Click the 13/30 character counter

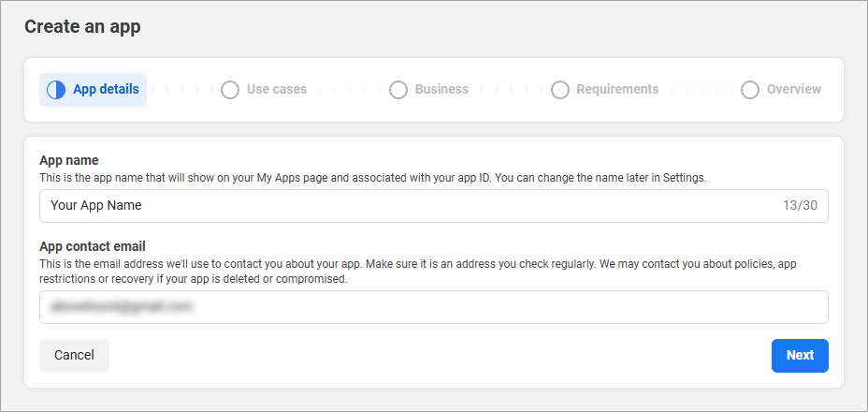point(800,206)
